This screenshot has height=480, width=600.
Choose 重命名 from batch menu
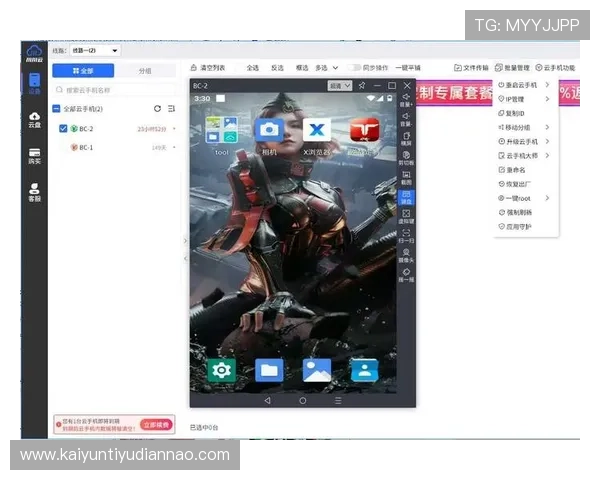(x=512, y=170)
